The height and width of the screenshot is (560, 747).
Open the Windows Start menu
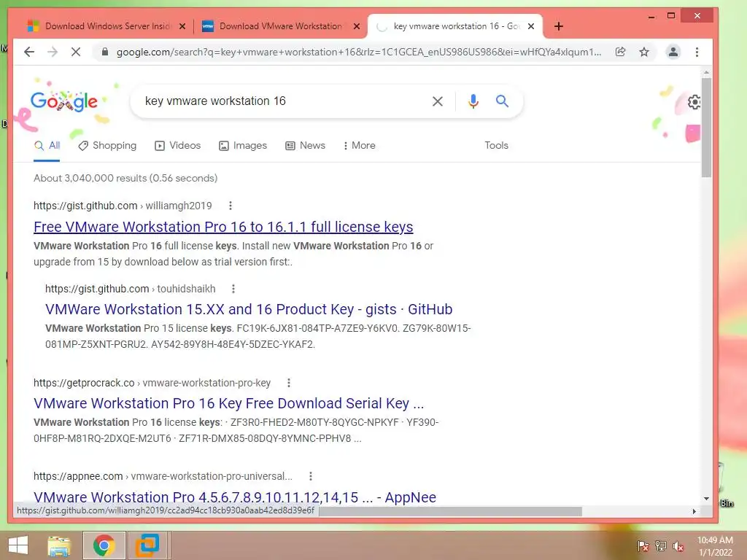tap(18, 545)
